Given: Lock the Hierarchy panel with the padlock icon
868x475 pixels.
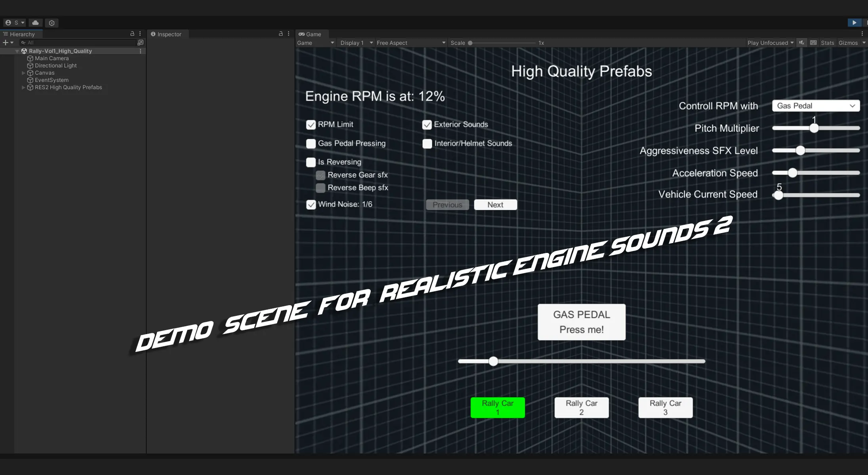Looking at the screenshot, I should 132,34.
